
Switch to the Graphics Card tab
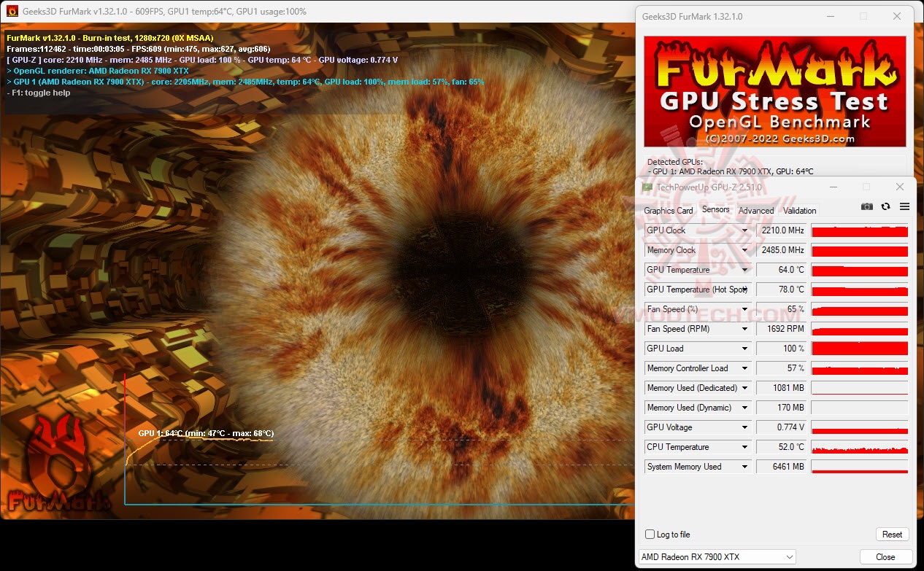click(x=668, y=211)
